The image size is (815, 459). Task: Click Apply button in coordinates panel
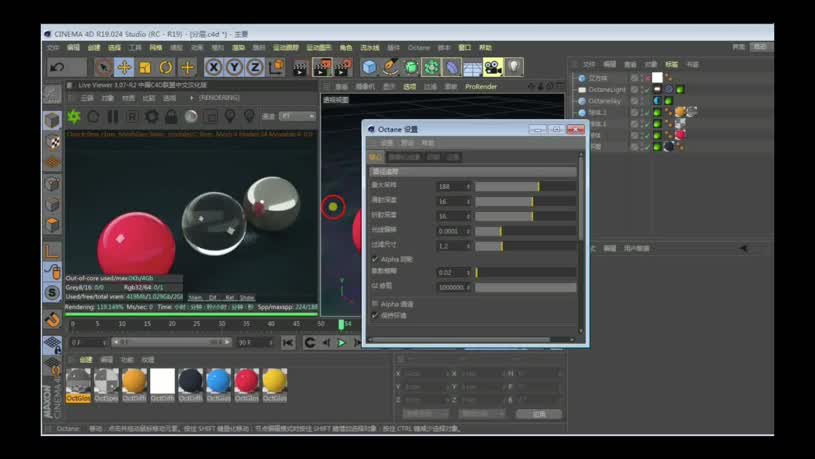point(539,414)
